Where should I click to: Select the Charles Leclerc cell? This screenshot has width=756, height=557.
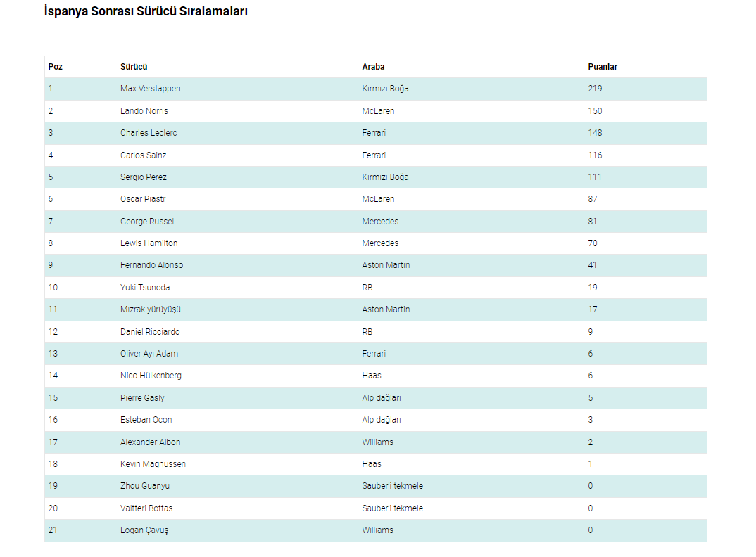click(149, 133)
